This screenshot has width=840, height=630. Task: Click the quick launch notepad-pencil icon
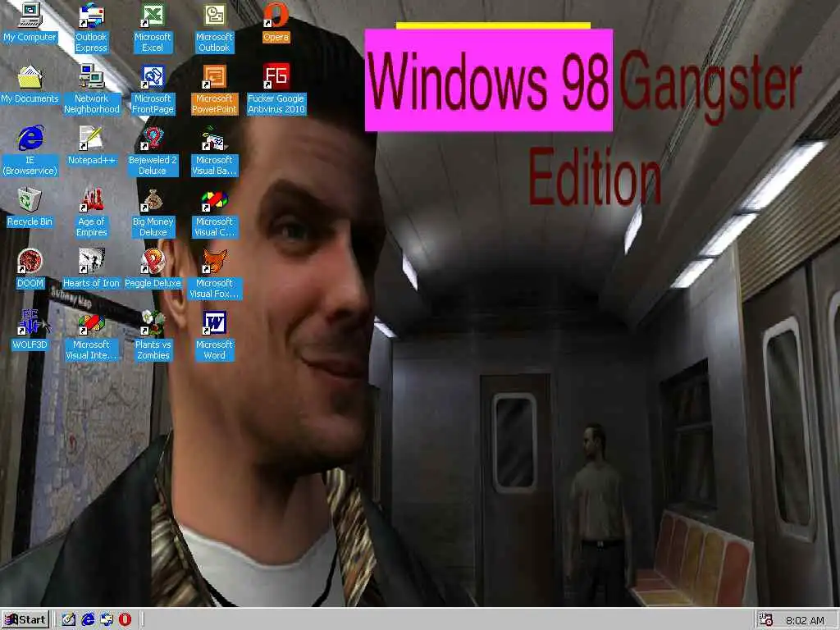69,620
